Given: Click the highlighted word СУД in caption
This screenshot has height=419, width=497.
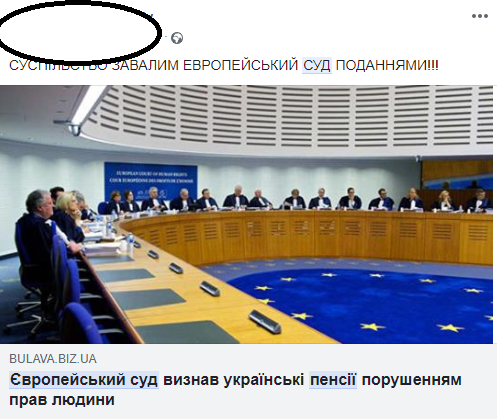Looking at the screenshot, I should [317, 65].
